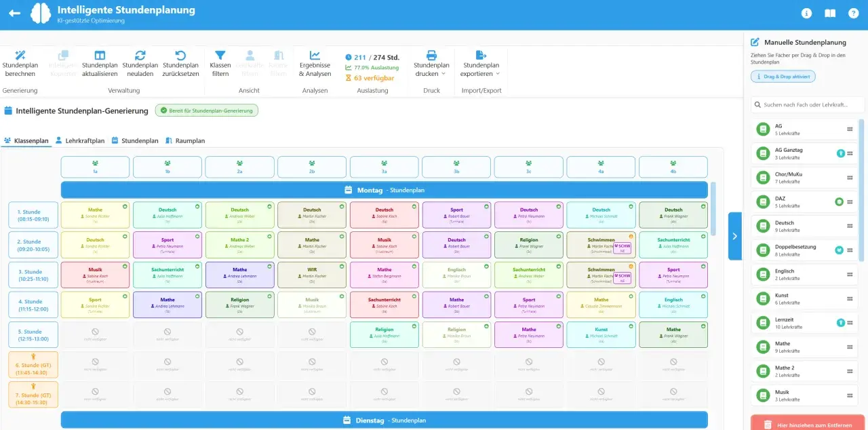Open Ergebnisse & Analysen chart icon
Image resolution: width=868 pixels, height=430 pixels.
coord(315,55)
